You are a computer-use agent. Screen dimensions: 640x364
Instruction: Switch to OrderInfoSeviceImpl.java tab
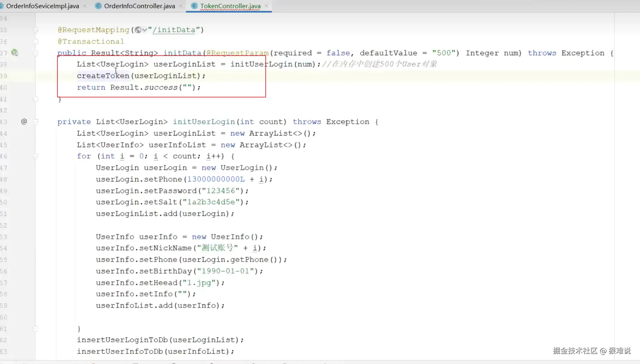tap(42, 6)
